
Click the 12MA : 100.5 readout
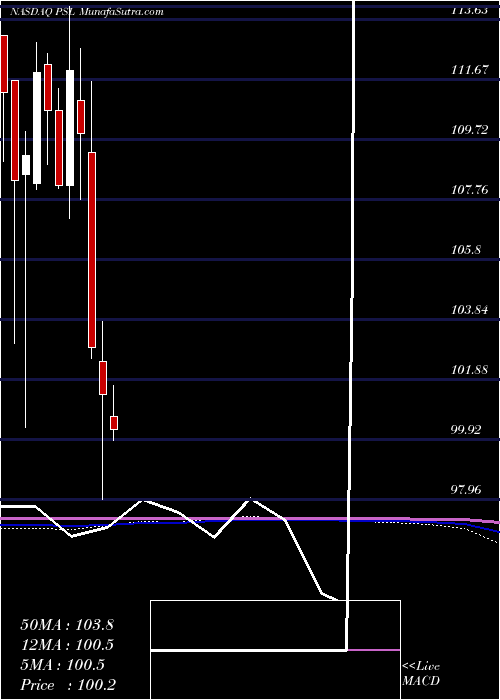[67, 645]
